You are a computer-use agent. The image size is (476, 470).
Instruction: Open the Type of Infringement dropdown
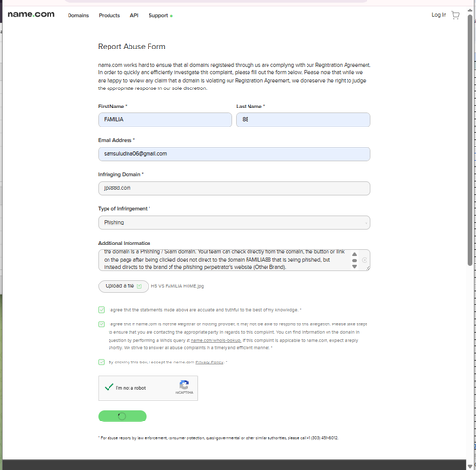pos(234,223)
